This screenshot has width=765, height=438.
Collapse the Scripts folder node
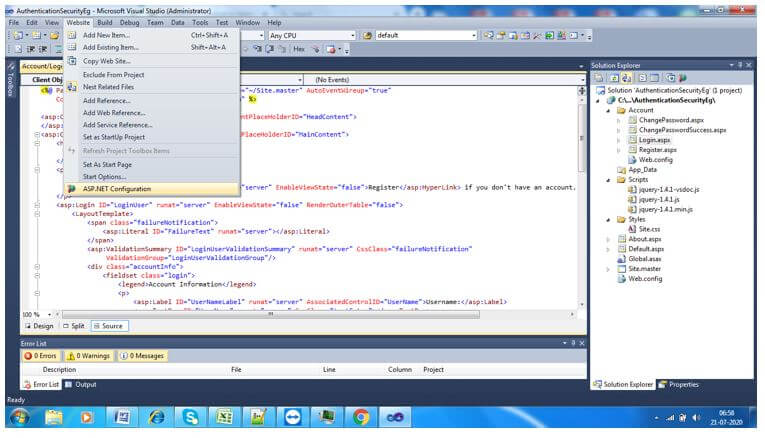608,180
